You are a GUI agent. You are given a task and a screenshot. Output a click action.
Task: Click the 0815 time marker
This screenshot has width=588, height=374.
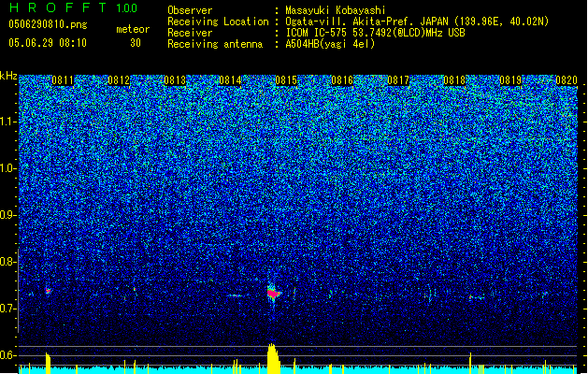click(x=286, y=80)
